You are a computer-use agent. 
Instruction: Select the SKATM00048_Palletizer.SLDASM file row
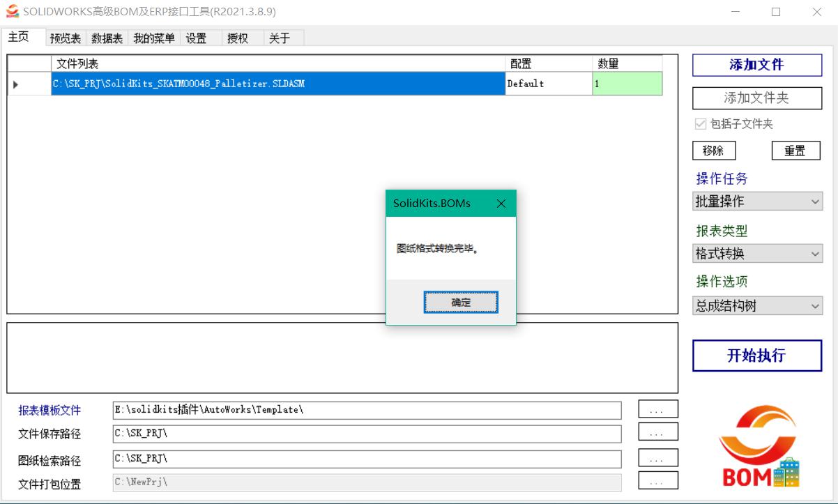279,84
